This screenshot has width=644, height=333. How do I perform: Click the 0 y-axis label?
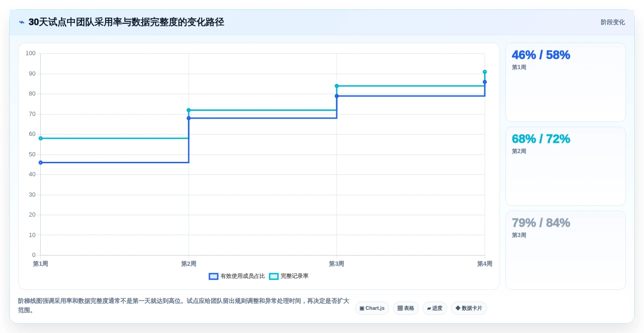34,255
